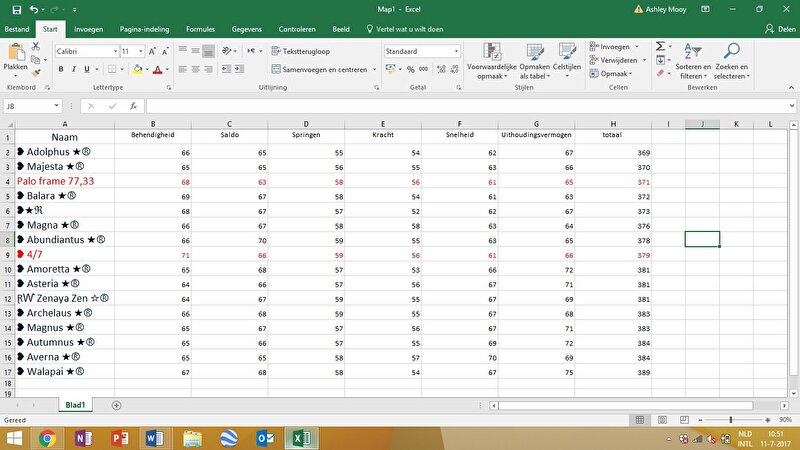Select the Format Painter brush icon

coord(38,72)
